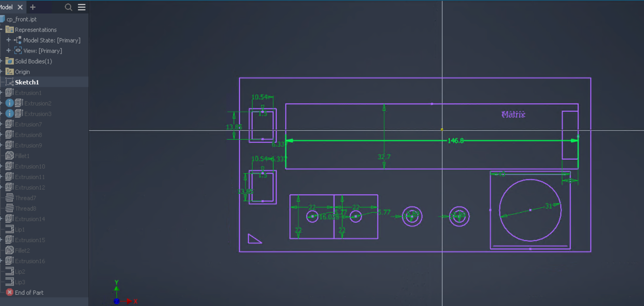The image size is (644, 306).
Task: Click the Matrix text in the sketch
Action: click(513, 114)
